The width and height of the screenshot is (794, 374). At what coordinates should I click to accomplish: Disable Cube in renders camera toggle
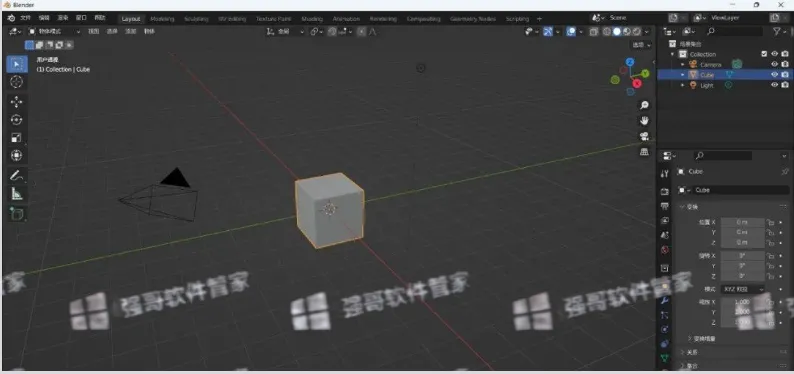point(785,74)
